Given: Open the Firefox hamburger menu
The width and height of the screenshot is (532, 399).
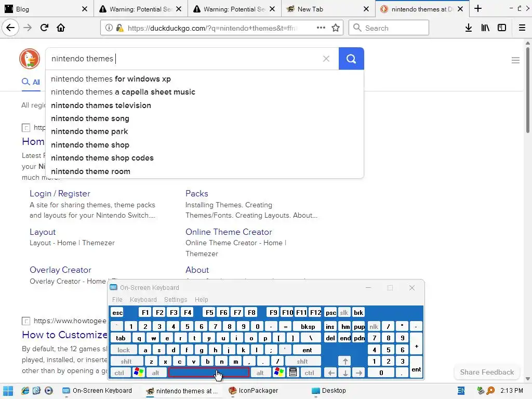Looking at the screenshot, I should [x=522, y=28].
